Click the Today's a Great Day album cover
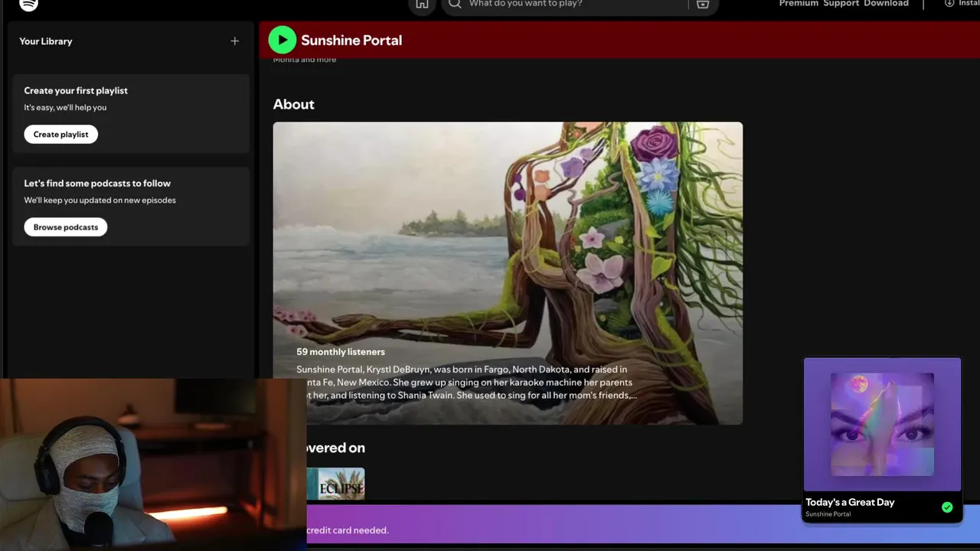 click(882, 424)
